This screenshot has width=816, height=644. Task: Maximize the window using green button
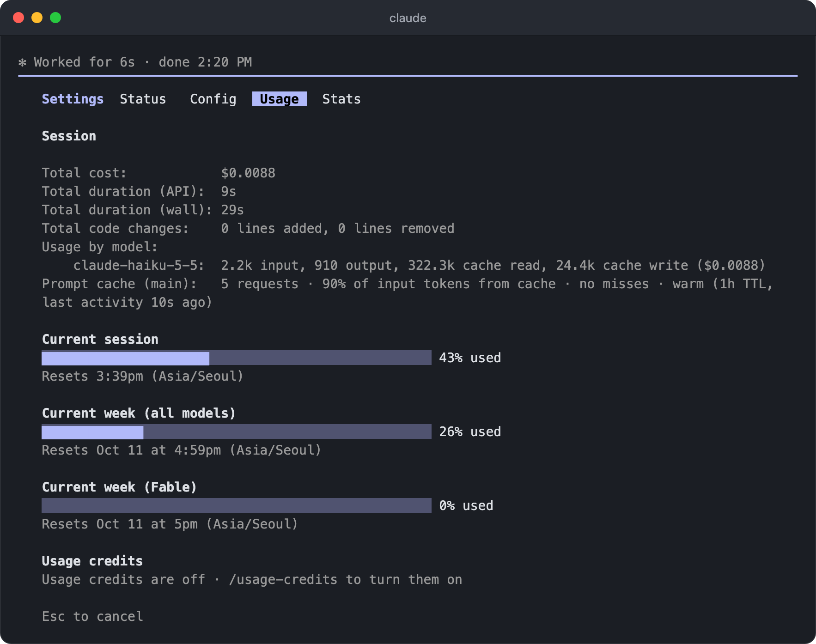click(55, 18)
